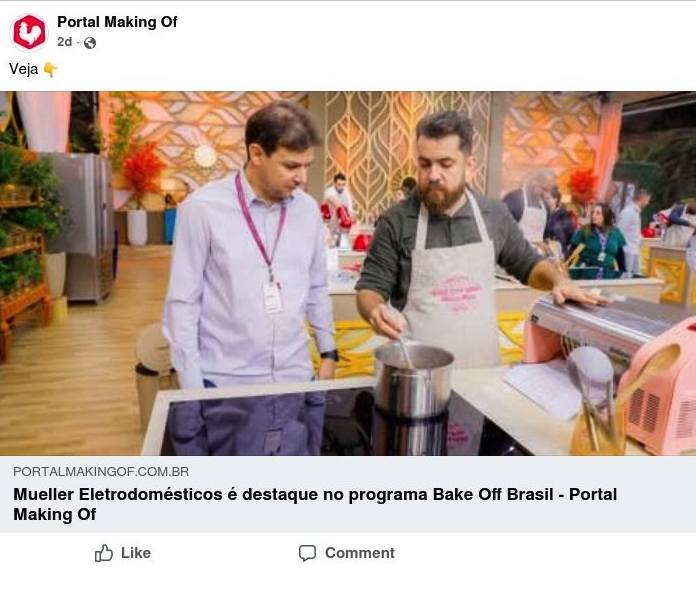This screenshot has height=599, width=696.
Task: Click the bearded man wearing the apron
Action: click(x=448, y=240)
